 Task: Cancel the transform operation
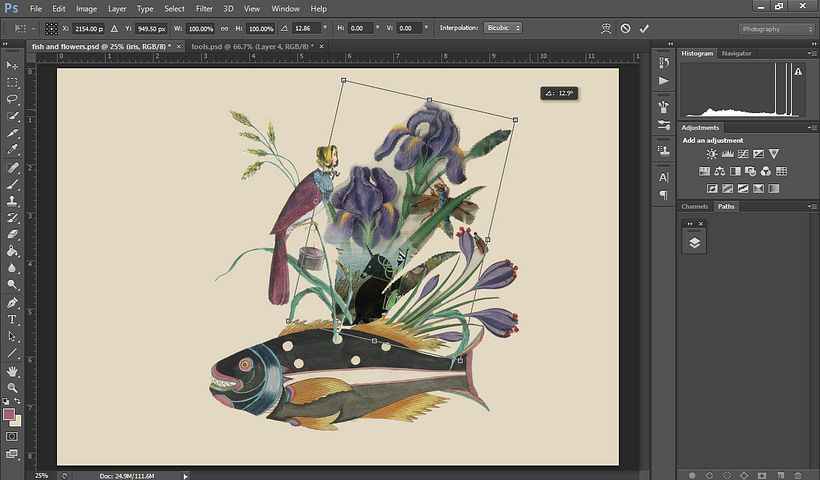[625, 29]
